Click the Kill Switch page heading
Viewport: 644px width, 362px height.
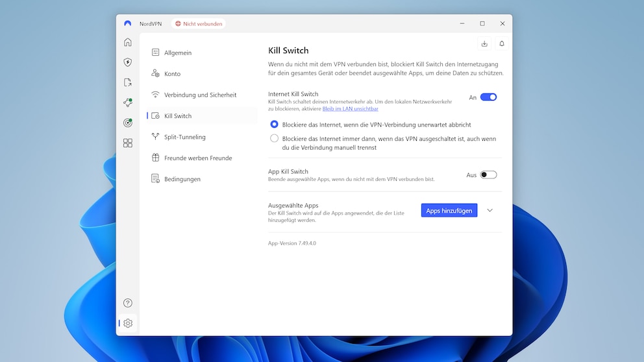click(288, 51)
